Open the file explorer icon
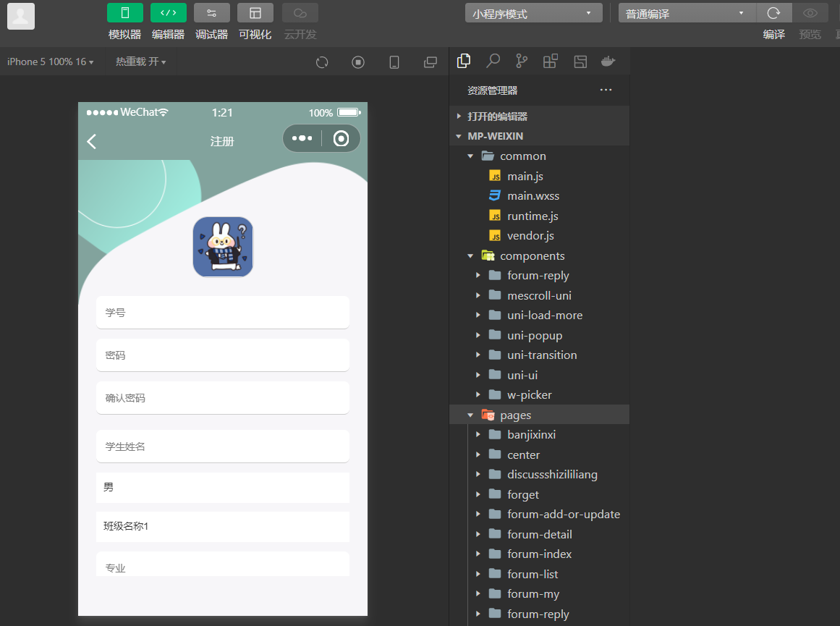Screen dimensions: 840x626 pos(464,61)
